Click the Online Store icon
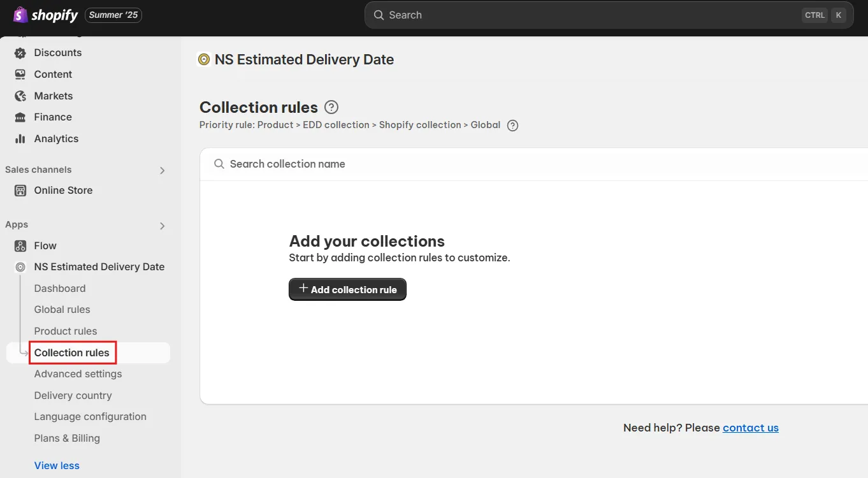 [x=20, y=191]
